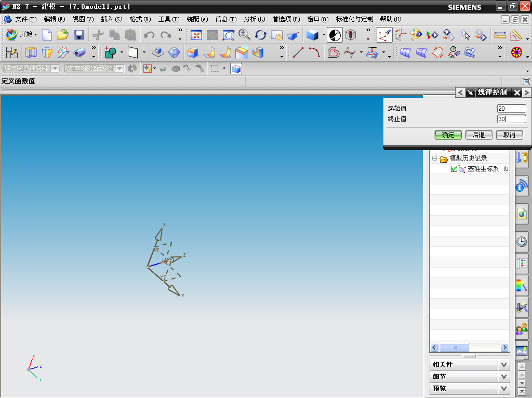
Task: Open the 仅在工作部件内部 scope dropdown
Action: click(119, 69)
